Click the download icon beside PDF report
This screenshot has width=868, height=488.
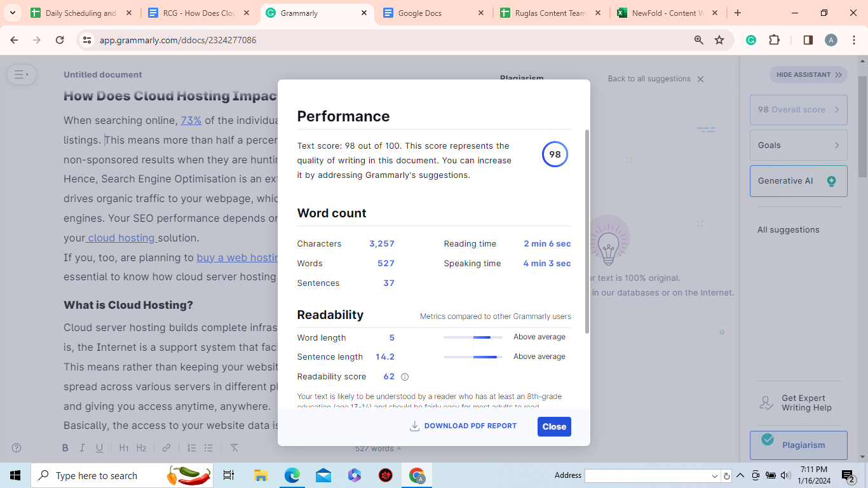click(414, 426)
